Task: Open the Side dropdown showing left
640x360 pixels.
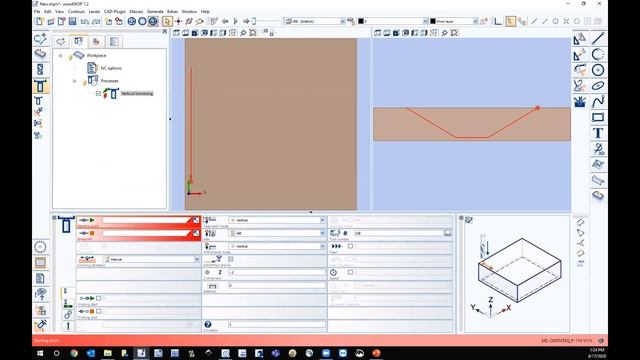Action: 322,233
